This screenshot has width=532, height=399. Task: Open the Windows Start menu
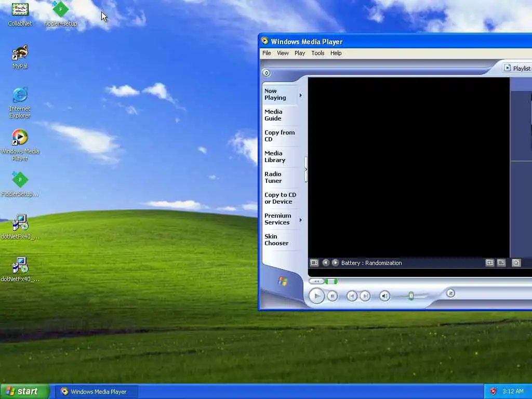(25, 392)
